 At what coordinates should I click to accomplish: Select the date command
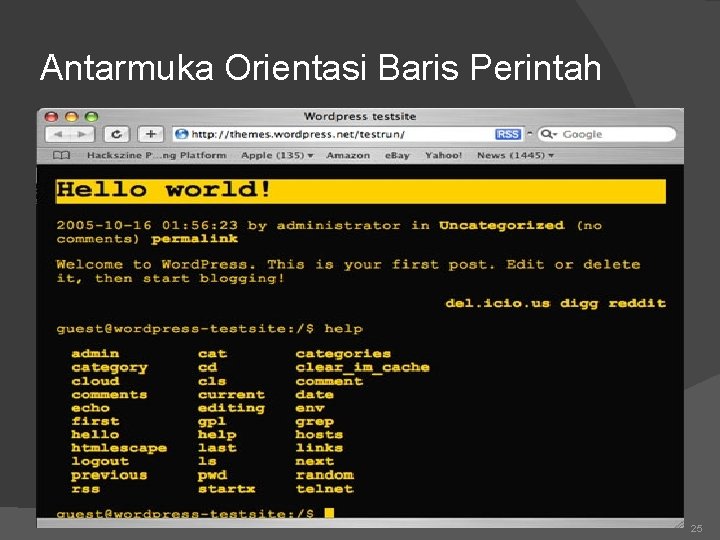pyautogui.click(x=314, y=394)
